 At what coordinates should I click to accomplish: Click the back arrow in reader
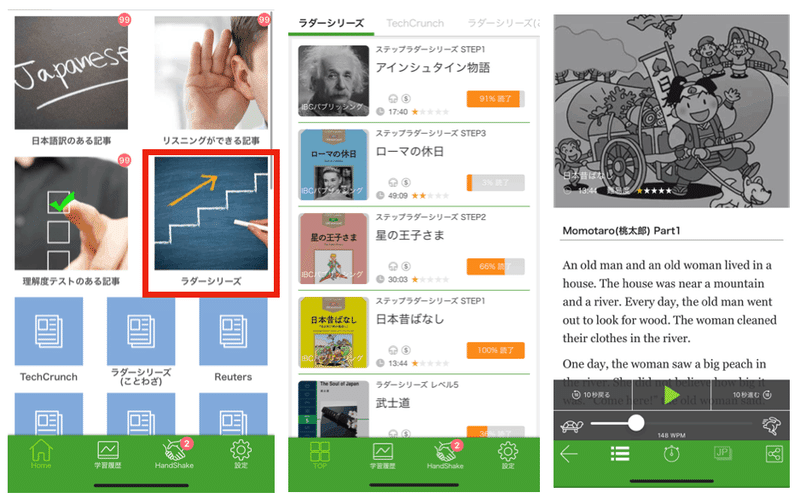point(569,453)
